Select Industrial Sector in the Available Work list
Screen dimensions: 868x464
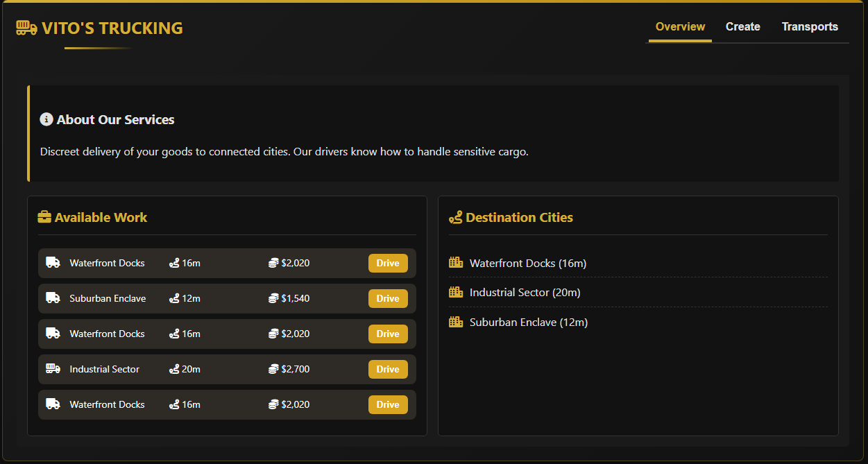tap(104, 369)
